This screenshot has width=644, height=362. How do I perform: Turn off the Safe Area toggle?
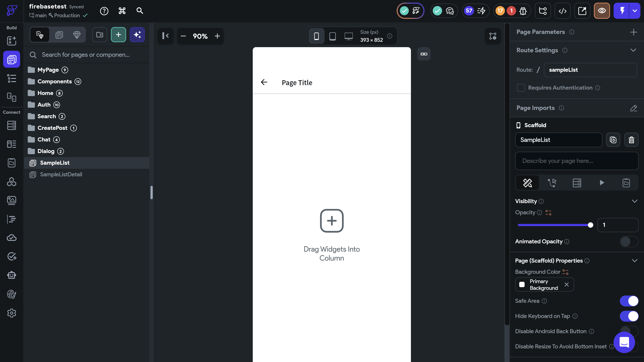coord(629,301)
